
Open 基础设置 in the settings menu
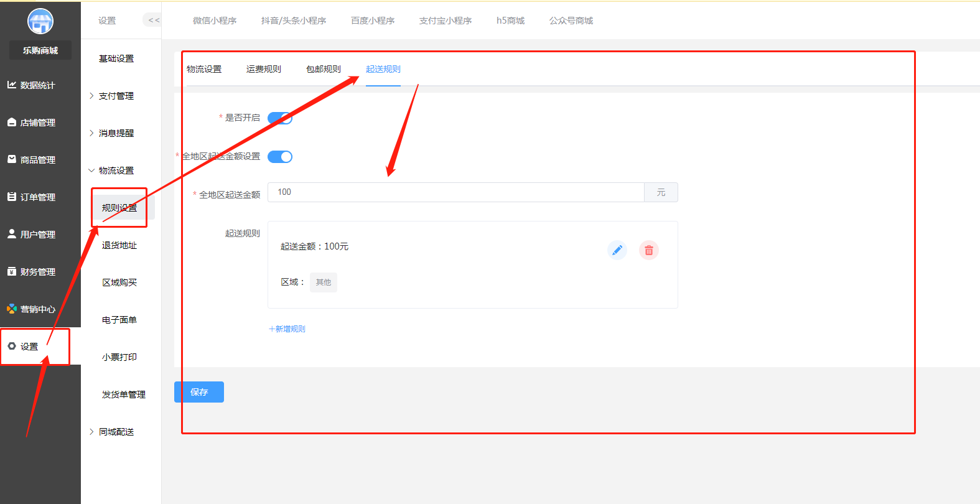pos(116,58)
